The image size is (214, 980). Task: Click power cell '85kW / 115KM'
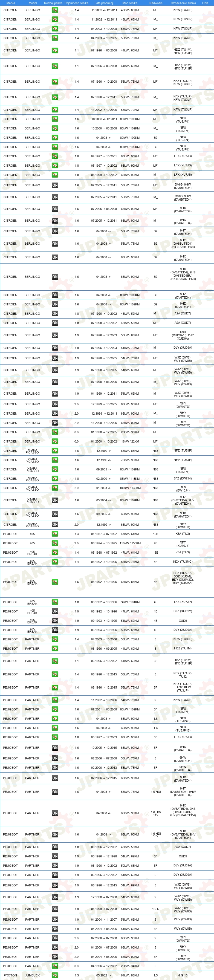coord(130,479)
